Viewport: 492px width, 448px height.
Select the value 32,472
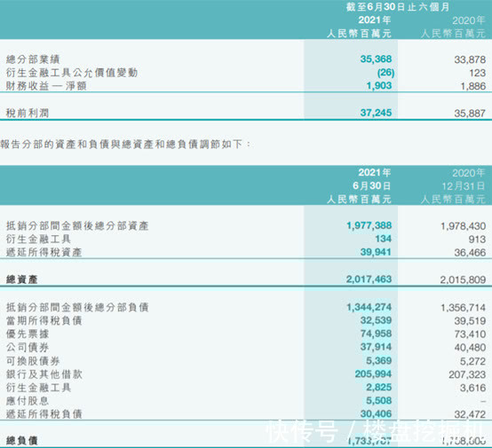470,415
